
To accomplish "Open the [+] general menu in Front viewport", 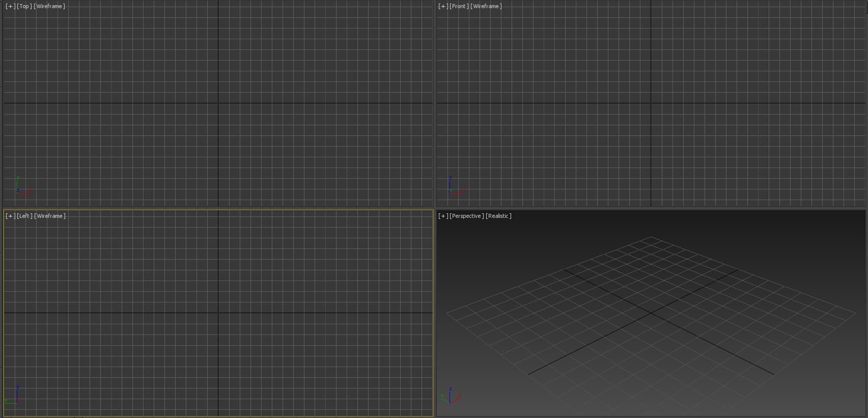I will 443,6.
